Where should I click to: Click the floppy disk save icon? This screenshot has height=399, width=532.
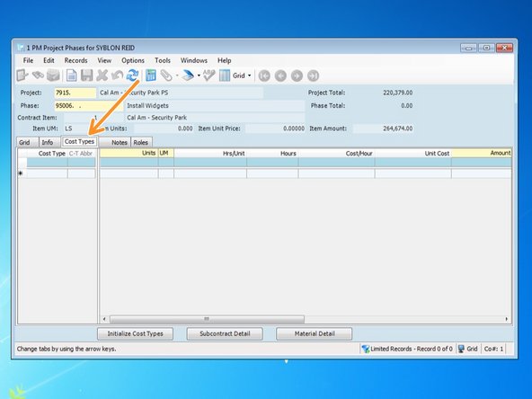click(x=86, y=75)
